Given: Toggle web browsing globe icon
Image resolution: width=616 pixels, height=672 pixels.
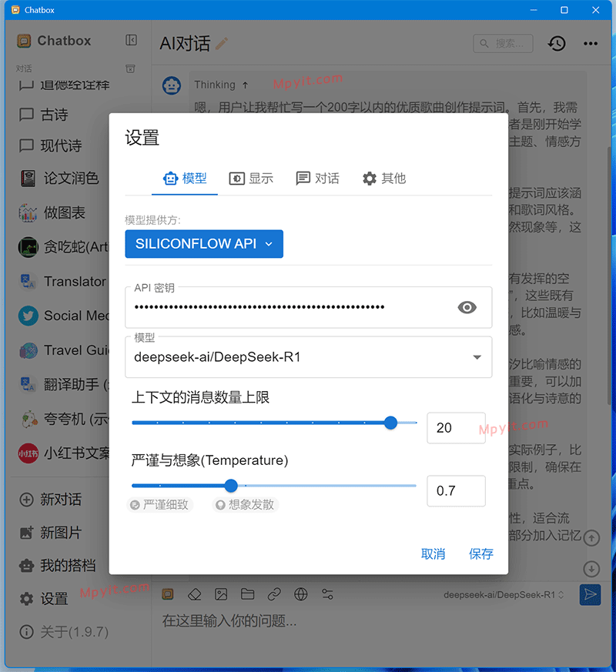Looking at the screenshot, I should point(300,594).
